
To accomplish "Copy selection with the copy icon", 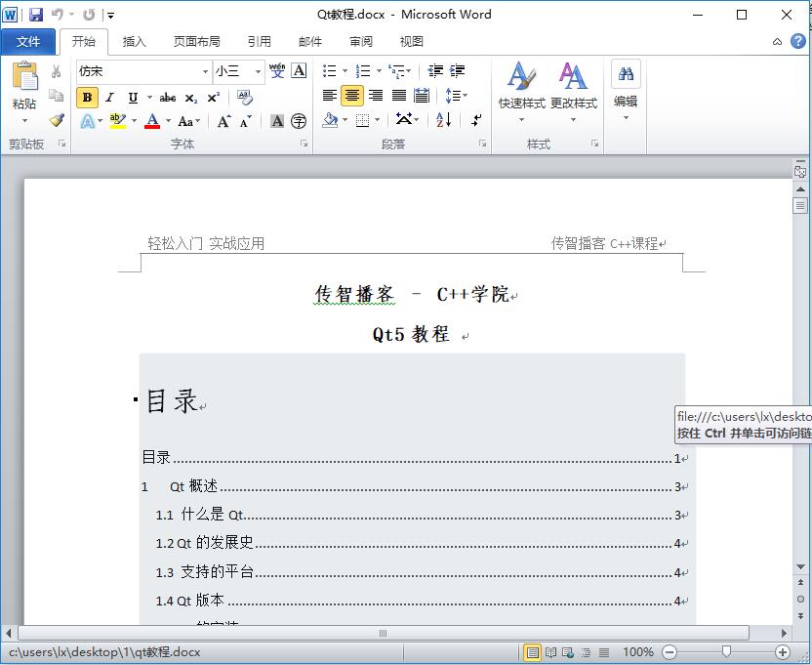I will pyautogui.click(x=57, y=96).
